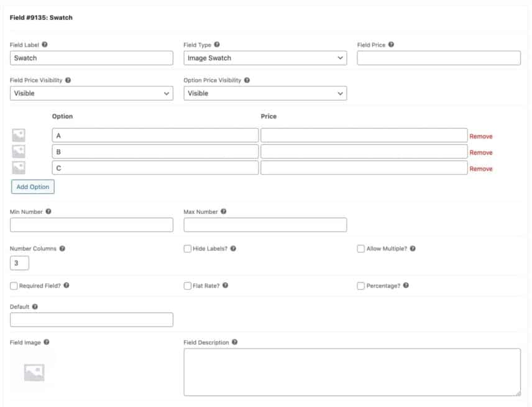Remove option B from the list
532x407 pixels.
pyautogui.click(x=481, y=152)
